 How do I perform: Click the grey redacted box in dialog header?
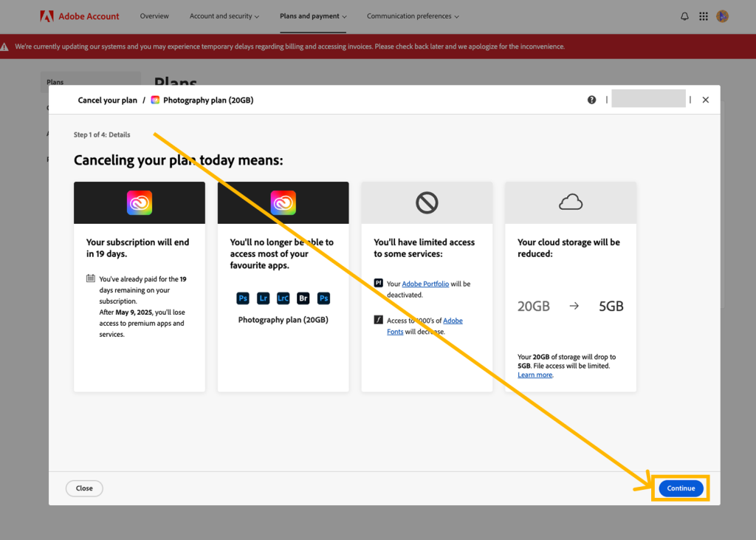coord(648,98)
